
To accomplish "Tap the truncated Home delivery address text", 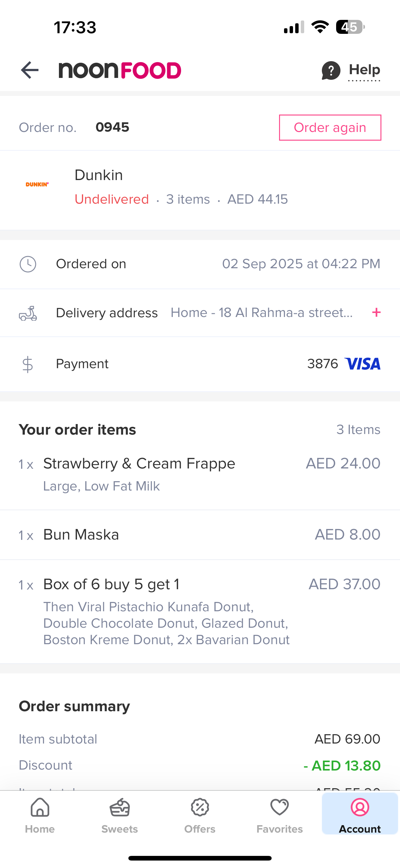I will click(x=262, y=313).
